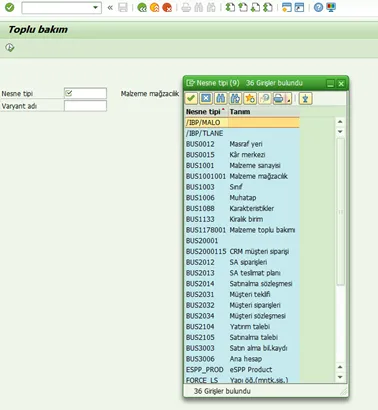This screenshot has height=410, width=378.
Task: Select BUS3006 Ana hesap entry
Action: tap(242, 359)
